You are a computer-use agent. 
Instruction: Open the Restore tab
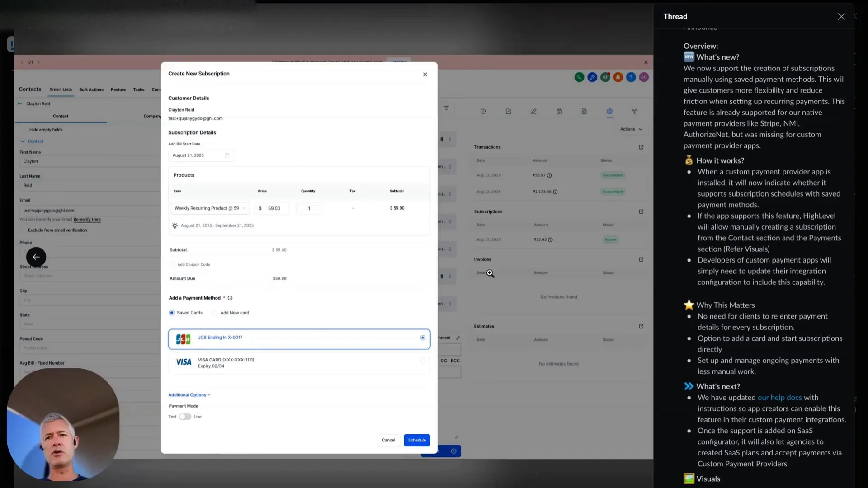pyautogui.click(x=118, y=90)
